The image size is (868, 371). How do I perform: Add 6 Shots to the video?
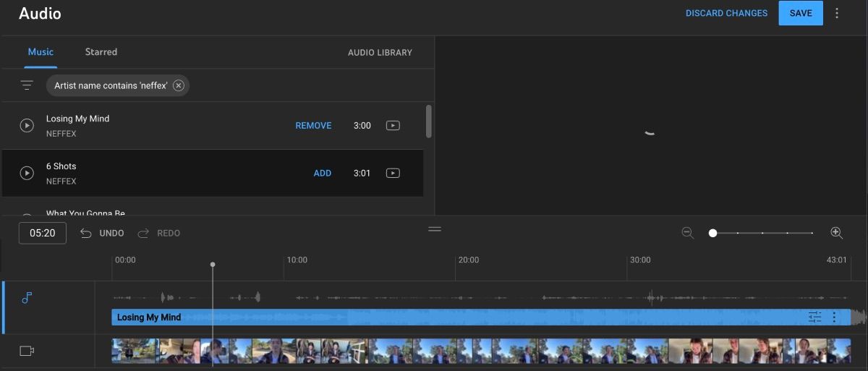[x=322, y=173]
